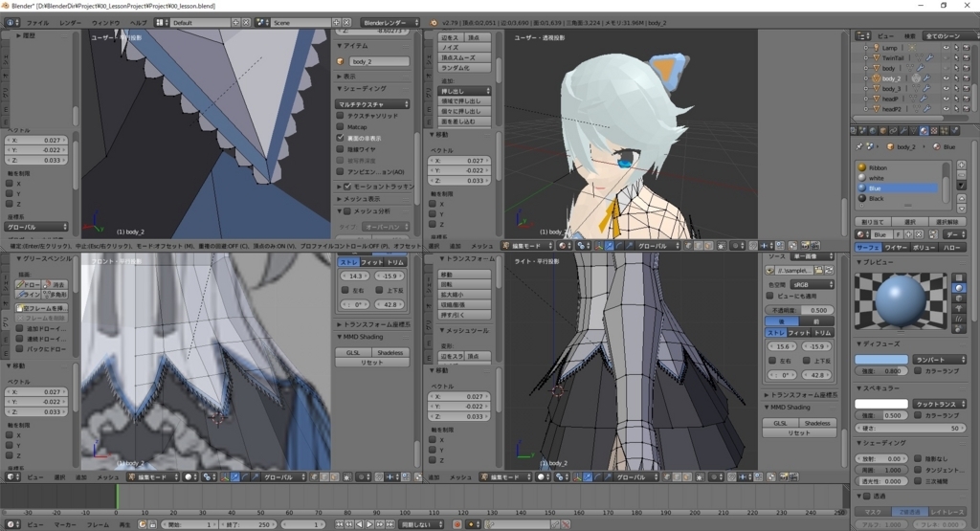Open the editor type selector in Info header

click(x=11, y=23)
